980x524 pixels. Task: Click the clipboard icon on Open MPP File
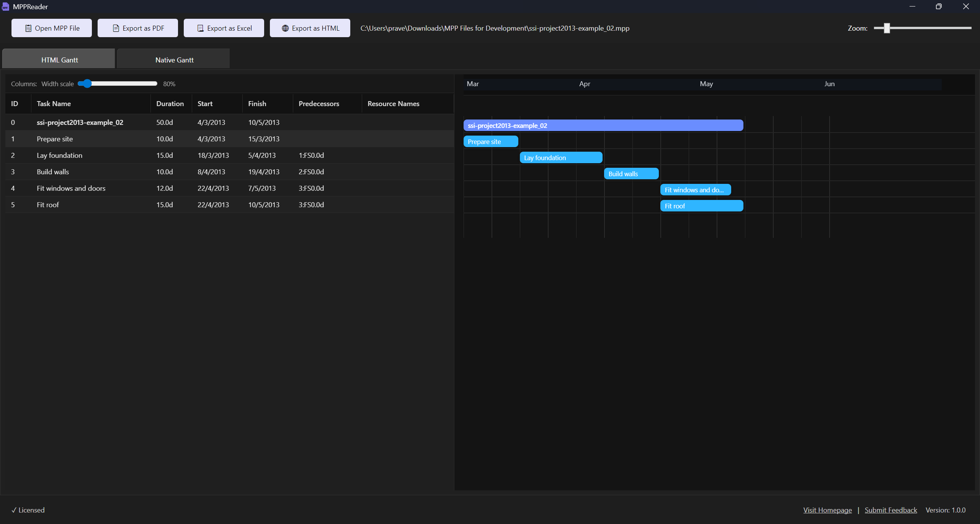28,28
